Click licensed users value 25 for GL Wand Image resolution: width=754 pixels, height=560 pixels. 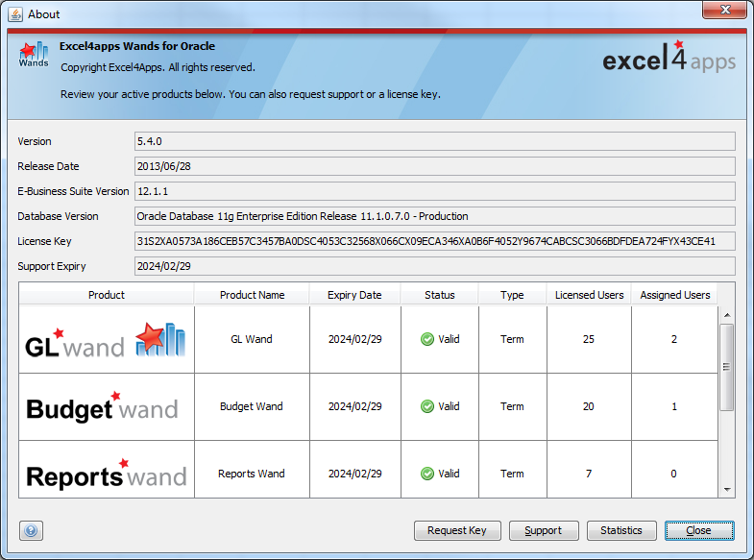(x=589, y=339)
